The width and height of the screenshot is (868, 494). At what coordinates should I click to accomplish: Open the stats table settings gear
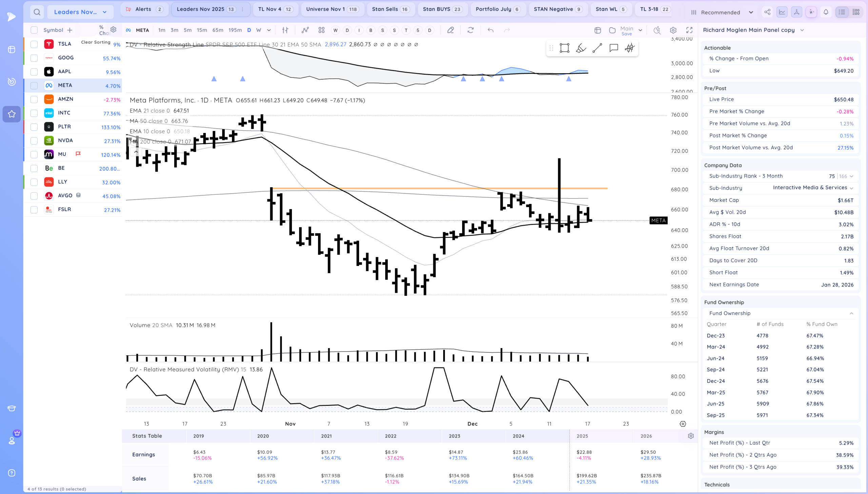(691, 436)
